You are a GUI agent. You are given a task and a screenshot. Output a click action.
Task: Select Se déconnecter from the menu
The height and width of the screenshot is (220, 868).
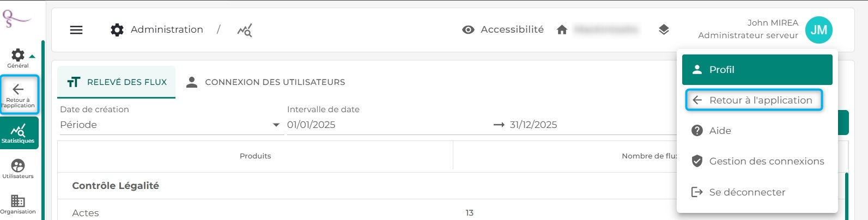pos(757,192)
